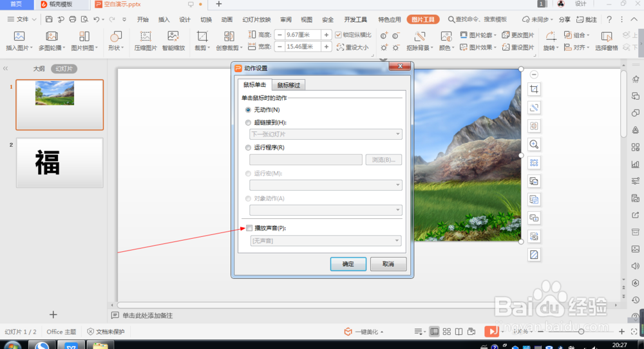The height and width of the screenshot is (349, 644).
Task: Click the Remove Background (抠除背景) icon
Action: tap(419, 37)
